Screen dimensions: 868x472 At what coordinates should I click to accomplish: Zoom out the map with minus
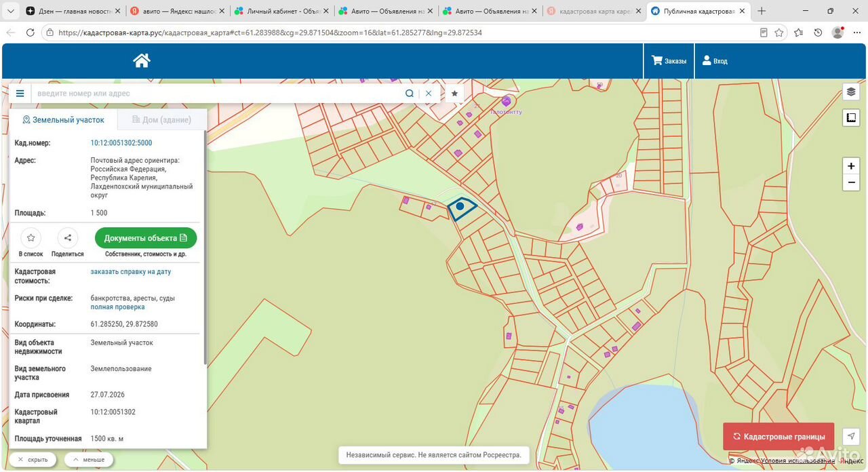coord(851,183)
